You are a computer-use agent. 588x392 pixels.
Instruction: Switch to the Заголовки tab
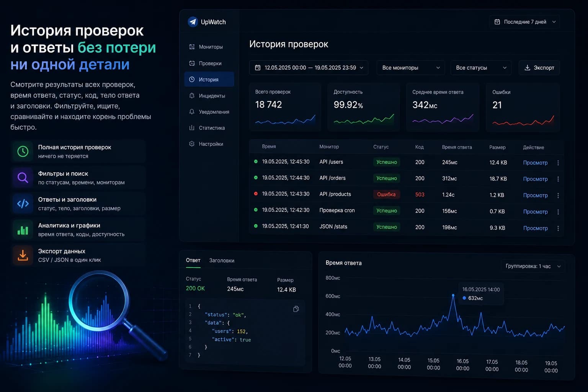[x=222, y=260]
